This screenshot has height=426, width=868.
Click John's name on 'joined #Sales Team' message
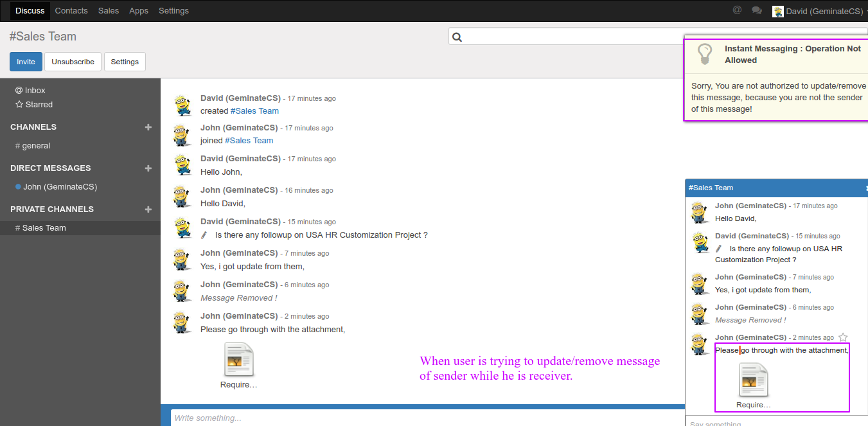pyautogui.click(x=239, y=128)
